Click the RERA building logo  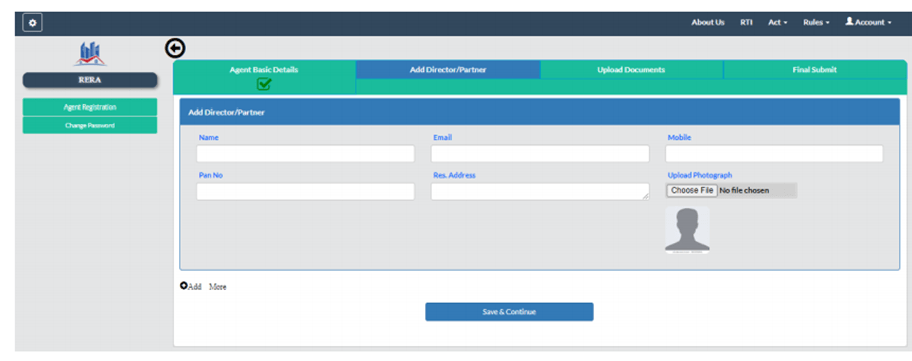coord(90,54)
